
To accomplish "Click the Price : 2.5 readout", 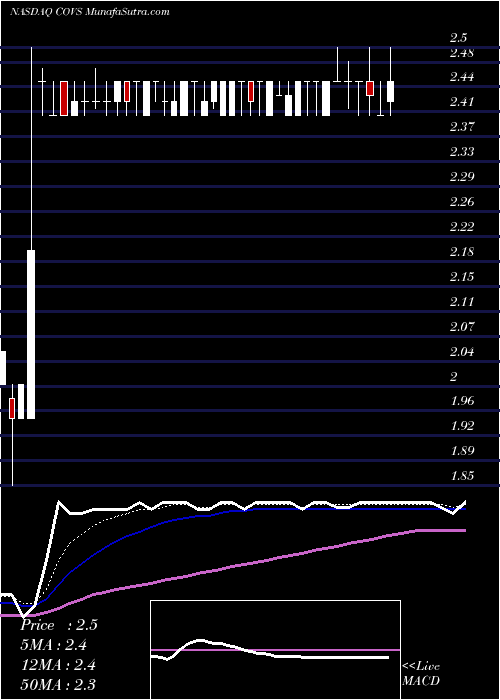I will click(59, 625).
